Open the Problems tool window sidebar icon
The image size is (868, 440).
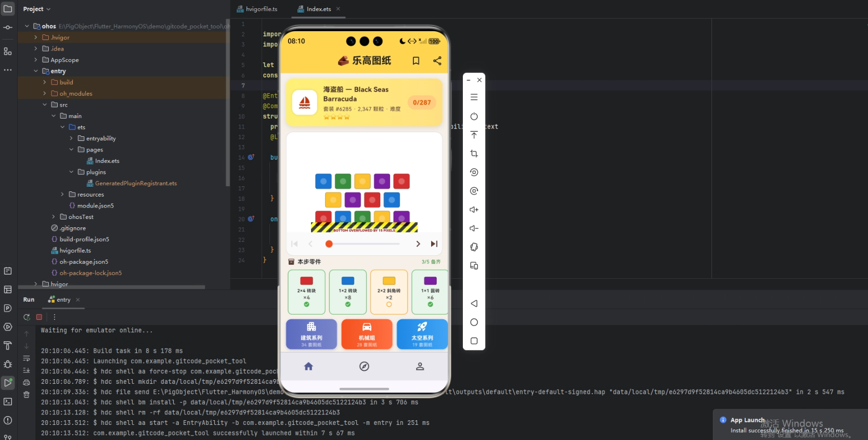8,420
